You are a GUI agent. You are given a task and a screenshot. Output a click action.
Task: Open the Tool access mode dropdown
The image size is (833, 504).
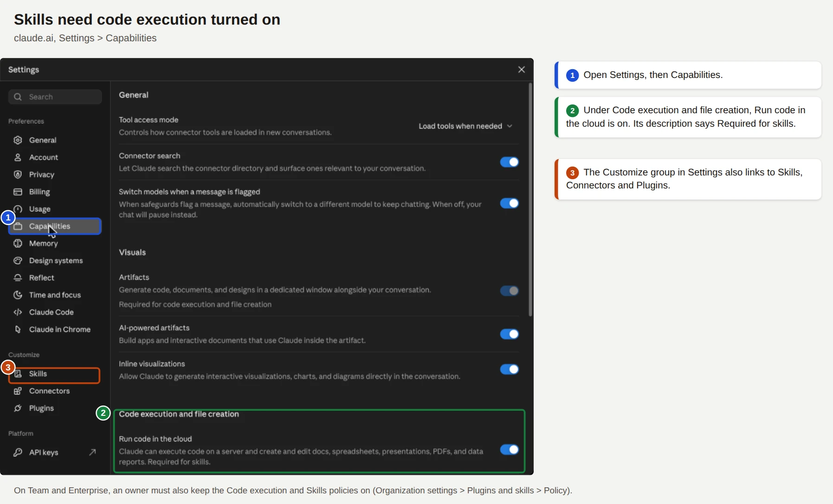[465, 126]
